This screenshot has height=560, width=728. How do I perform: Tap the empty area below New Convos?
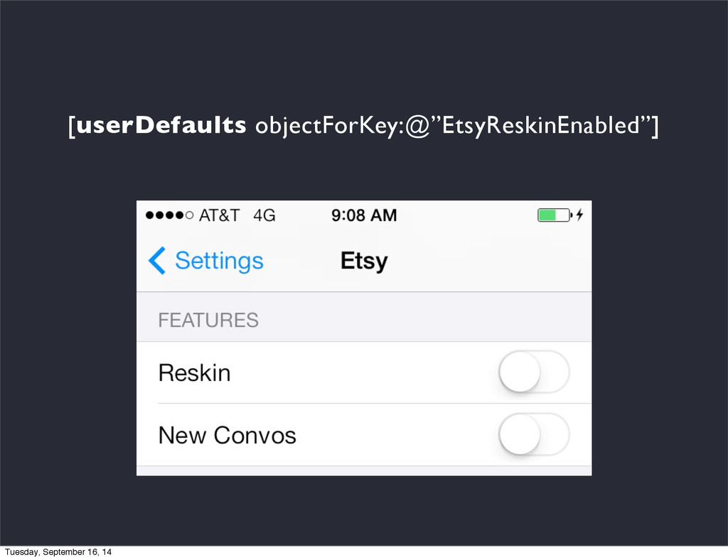364,471
